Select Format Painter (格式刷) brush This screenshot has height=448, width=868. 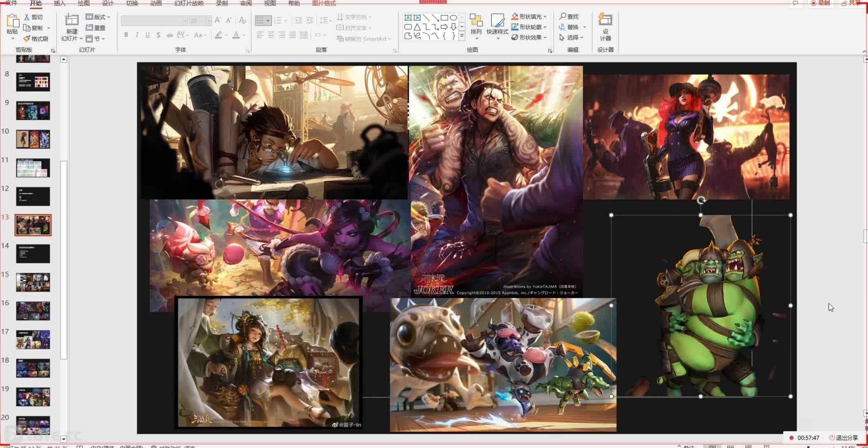(27, 39)
